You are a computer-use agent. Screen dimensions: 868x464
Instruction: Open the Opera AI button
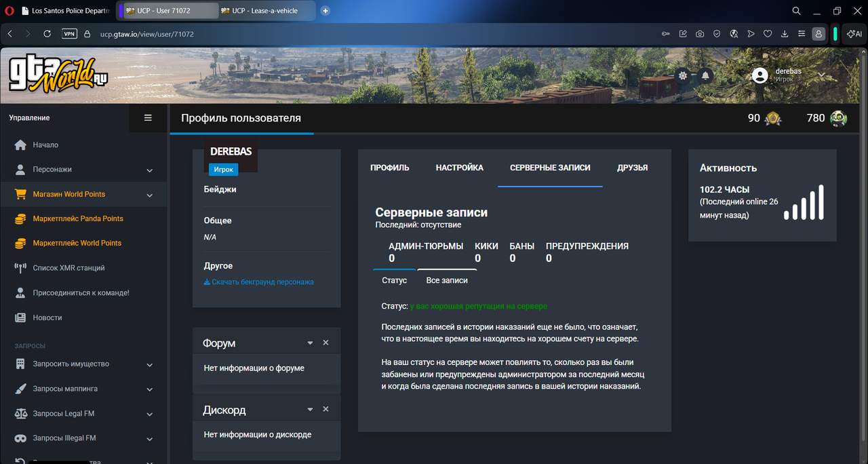[854, 33]
